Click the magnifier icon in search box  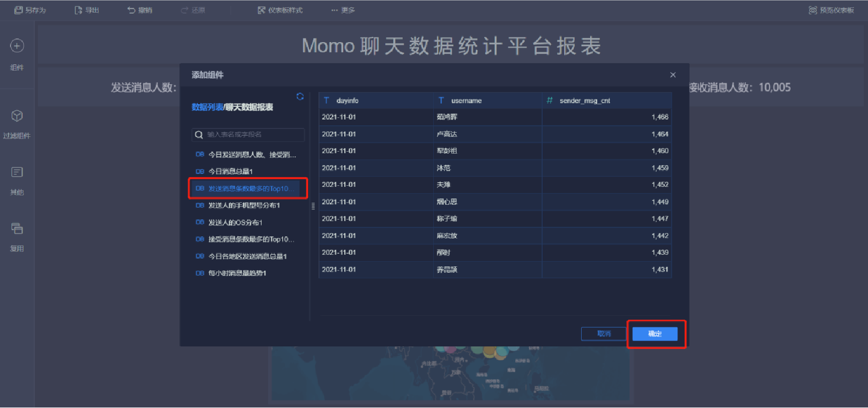coord(198,135)
